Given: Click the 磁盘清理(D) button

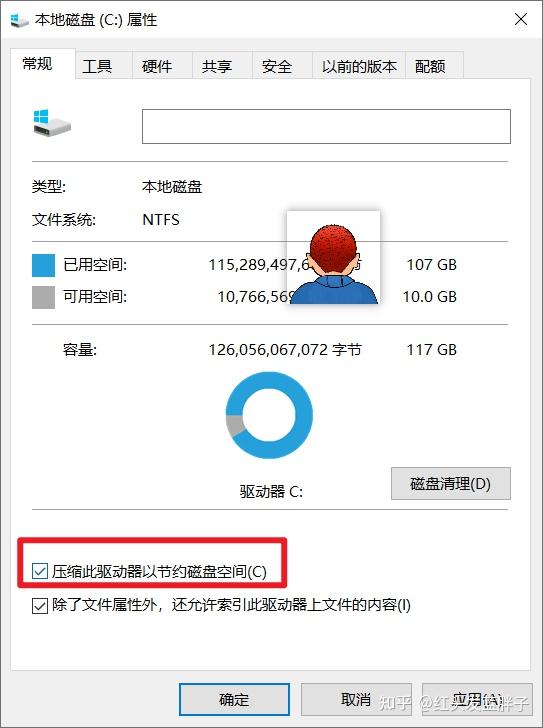Looking at the screenshot, I should pyautogui.click(x=451, y=484).
